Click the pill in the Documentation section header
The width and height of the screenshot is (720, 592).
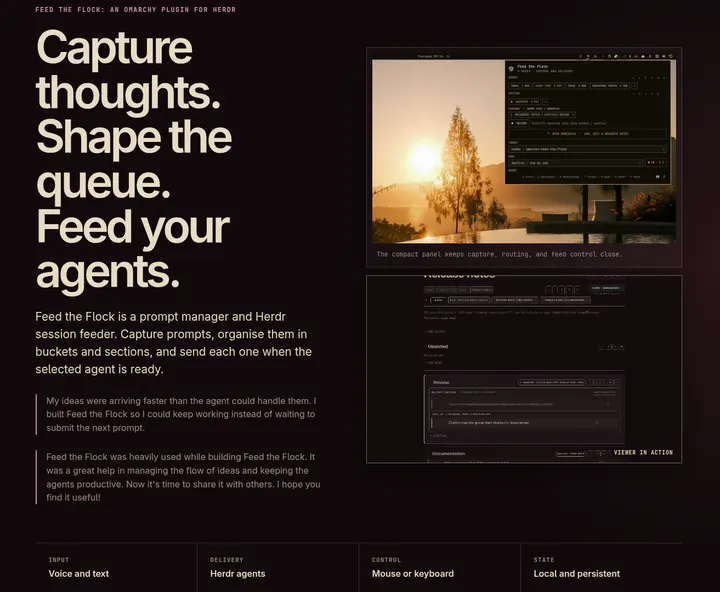point(570,454)
